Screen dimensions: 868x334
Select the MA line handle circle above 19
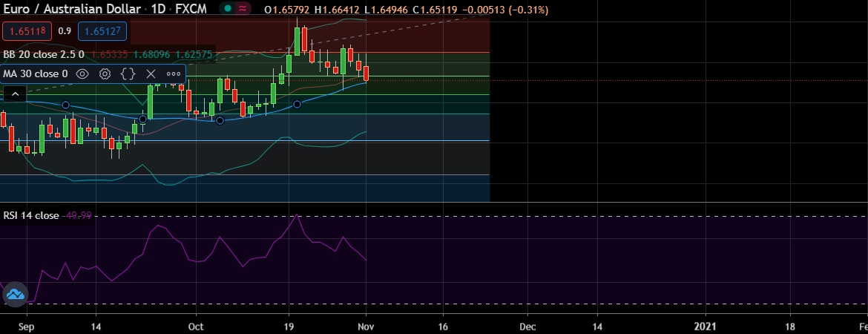pyautogui.click(x=297, y=104)
